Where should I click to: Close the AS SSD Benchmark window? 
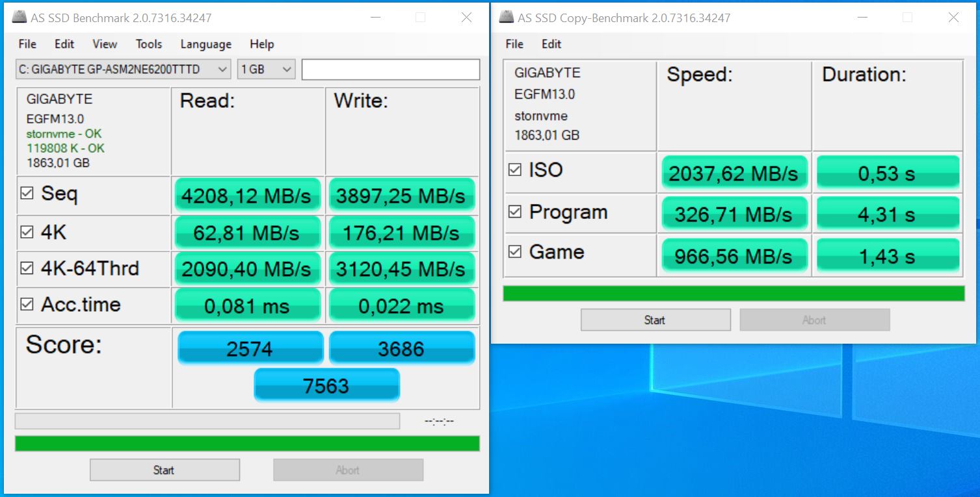(x=466, y=18)
